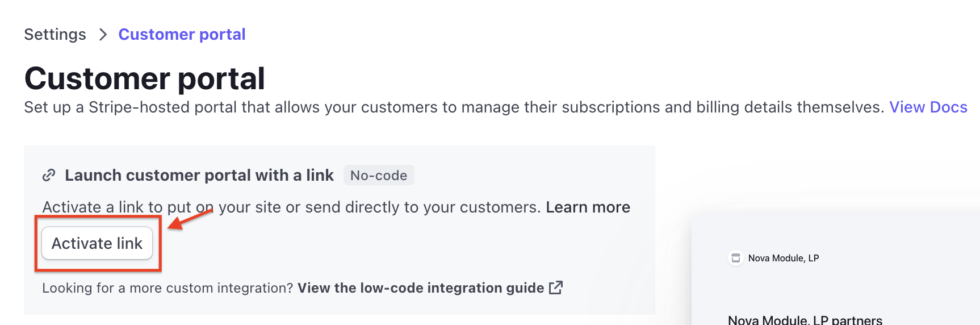Click the breadcrumb chevron separator
Screen dimensions: 980x325
pyautogui.click(x=103, y=35)
